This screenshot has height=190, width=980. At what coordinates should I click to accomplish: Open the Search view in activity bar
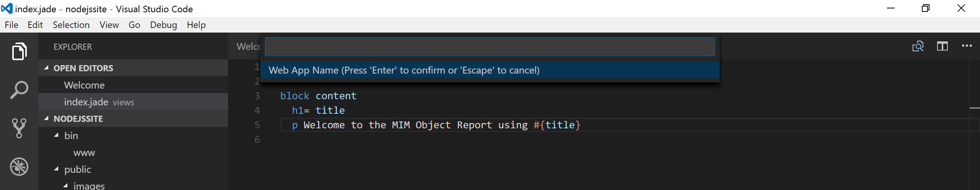point(19,90)
